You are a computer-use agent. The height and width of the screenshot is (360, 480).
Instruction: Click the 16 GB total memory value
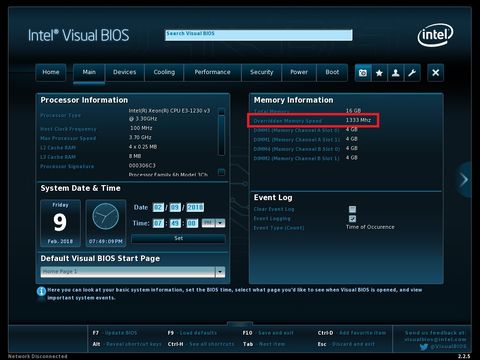[x=353, y=111]
